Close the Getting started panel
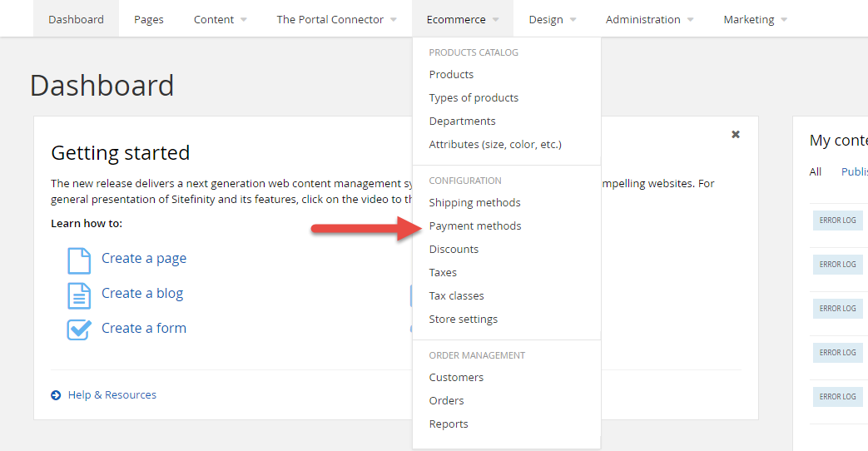 (735, 134)
